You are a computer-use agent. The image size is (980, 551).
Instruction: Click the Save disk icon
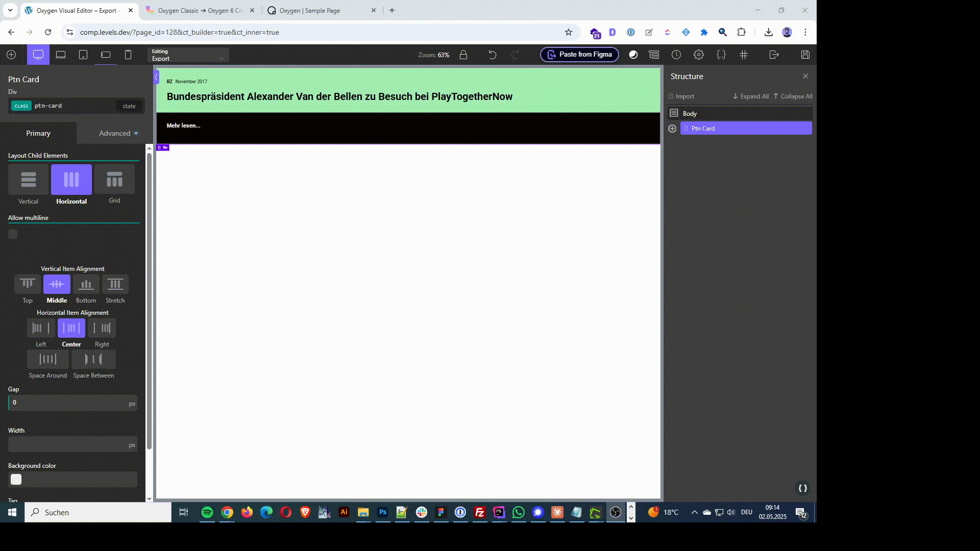(805, 55)
